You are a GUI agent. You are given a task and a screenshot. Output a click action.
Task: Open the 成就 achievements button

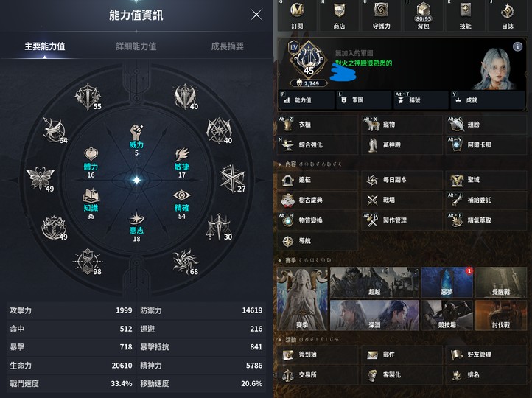point(488,100)
